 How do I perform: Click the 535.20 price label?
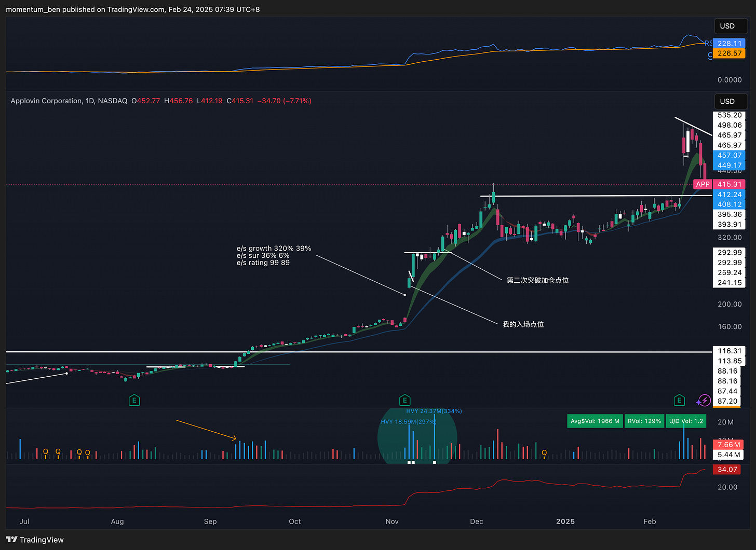point(729,115)
